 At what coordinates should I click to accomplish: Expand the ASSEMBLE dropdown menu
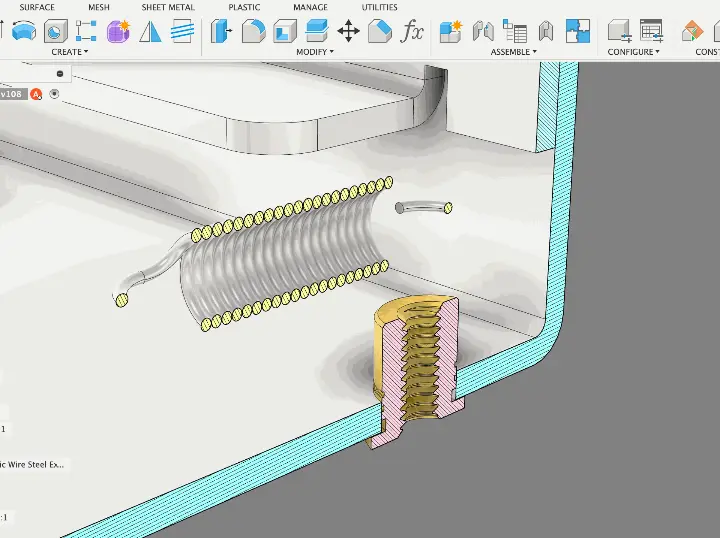(x=514, y=52)
